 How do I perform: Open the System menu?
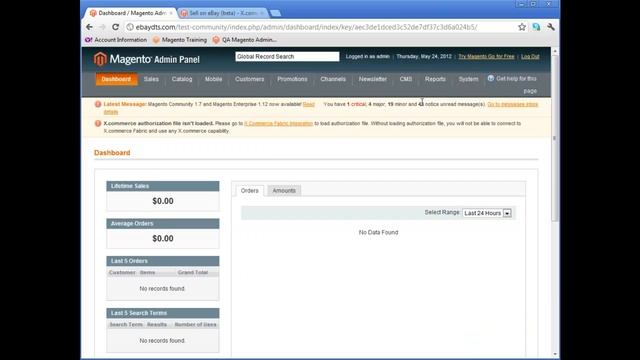click(x=468, y=79)
